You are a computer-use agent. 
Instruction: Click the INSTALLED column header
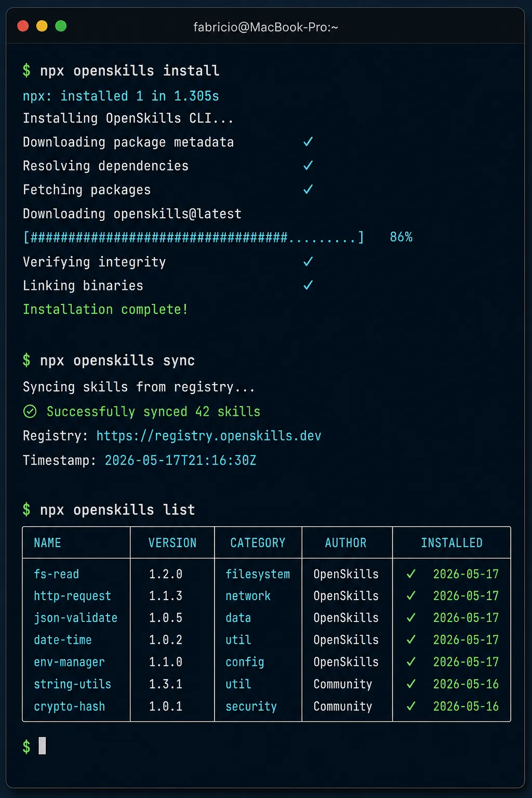451,543
